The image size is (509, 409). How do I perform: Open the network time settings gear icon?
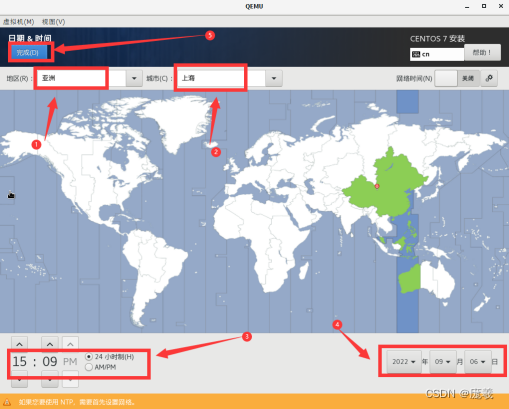[x=489, y=78]
